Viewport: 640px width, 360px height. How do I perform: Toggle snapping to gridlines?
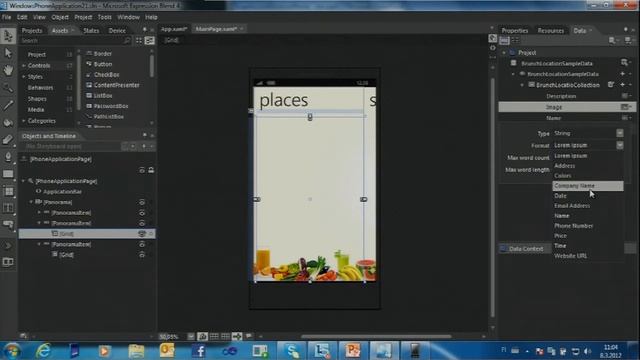click(x=226, y=337)
